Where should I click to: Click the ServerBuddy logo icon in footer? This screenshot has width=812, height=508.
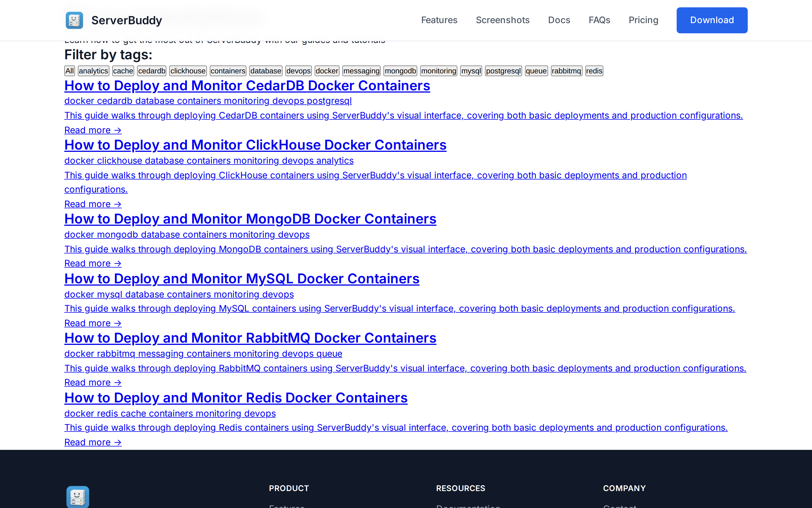pyautogui.click(x=78, y=497)
